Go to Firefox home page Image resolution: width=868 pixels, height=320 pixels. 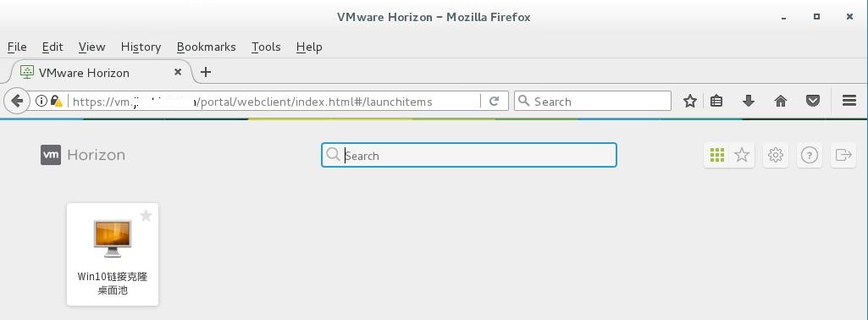(x=781, y=101)
